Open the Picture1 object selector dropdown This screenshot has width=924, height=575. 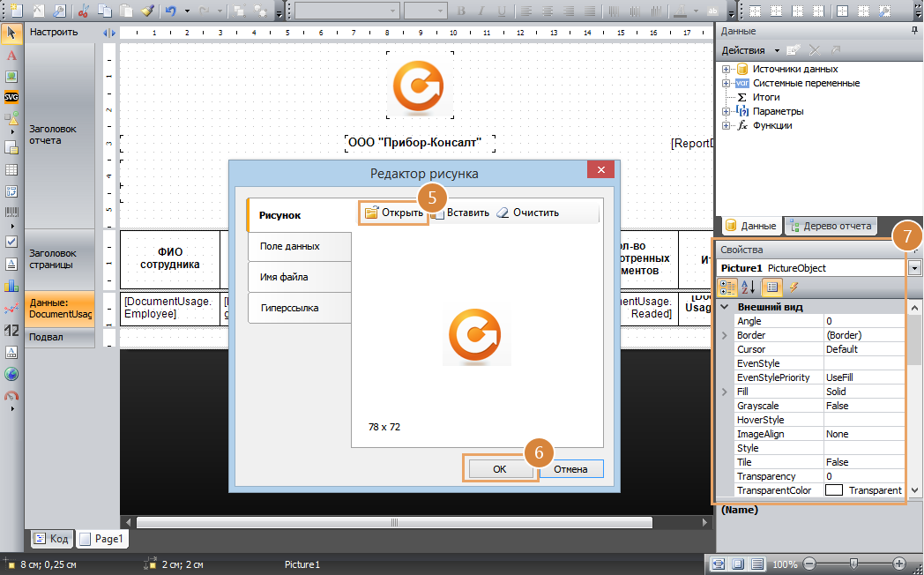coord(914,268)
